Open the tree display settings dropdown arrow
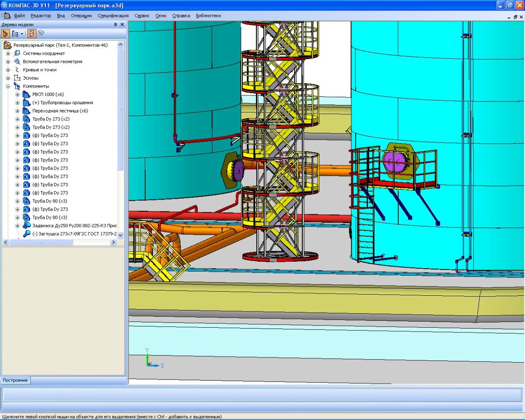Screen dimensions: 525x420 [21, 34]
